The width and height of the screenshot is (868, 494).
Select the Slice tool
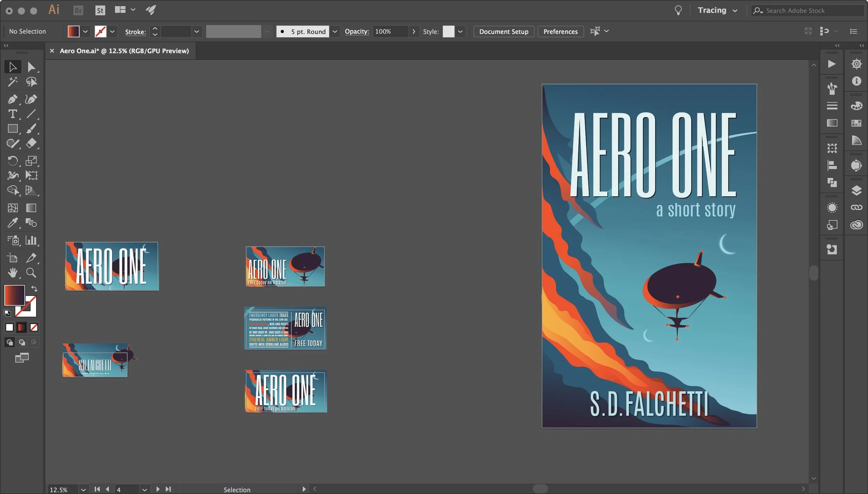(31, 258)
